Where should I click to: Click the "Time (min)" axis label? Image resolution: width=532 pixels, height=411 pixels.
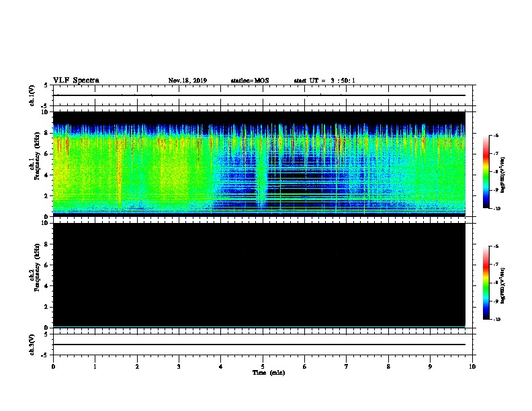[x=269, y=373]
